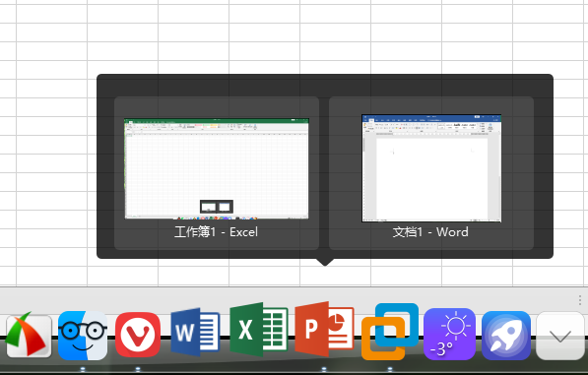Select the 工作簿1 - Excel window title
Screen dimensions: 588x375
(x=217, y=232)
